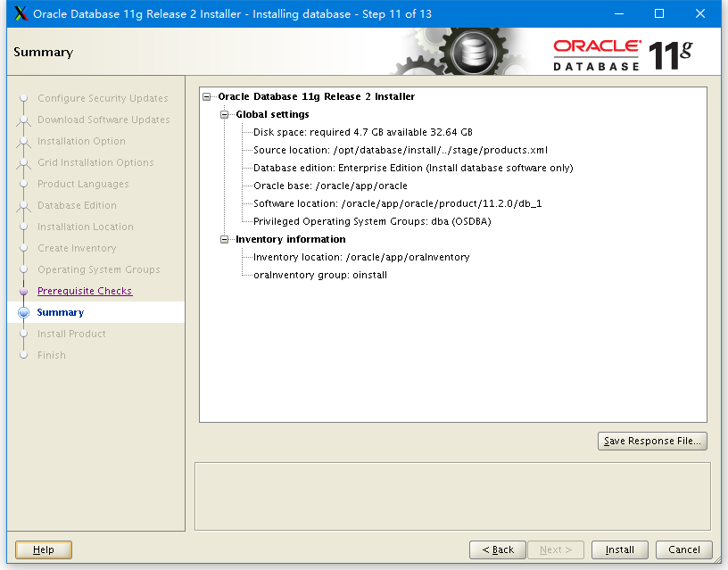Click the Summary step bullet icon
728x570 pixels.
pyautogui.click(x=24, y=312)
